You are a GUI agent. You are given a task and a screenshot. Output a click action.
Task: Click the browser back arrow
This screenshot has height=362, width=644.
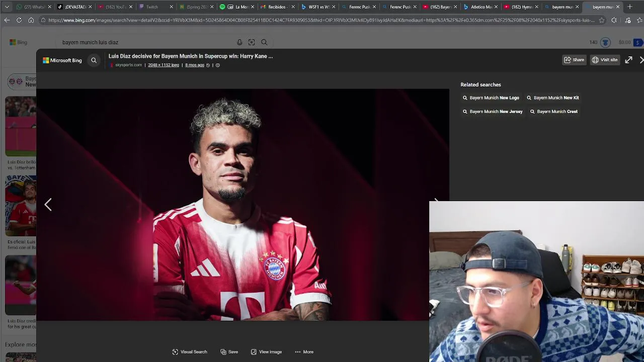point(7,20)
